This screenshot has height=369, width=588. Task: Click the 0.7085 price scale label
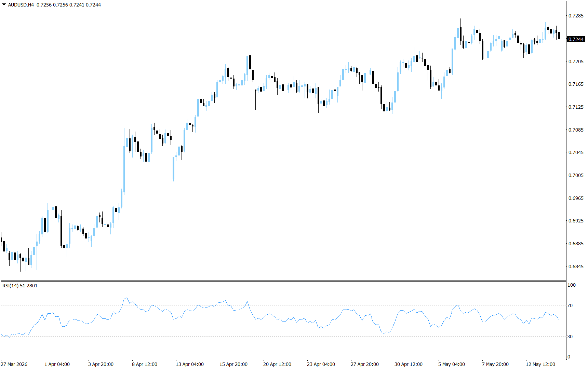tap(576, 130)
